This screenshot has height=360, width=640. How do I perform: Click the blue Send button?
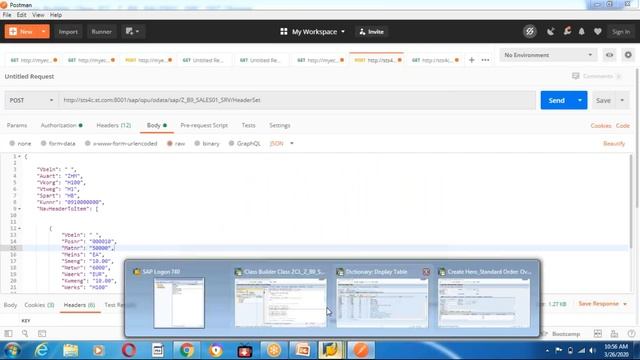556,100
